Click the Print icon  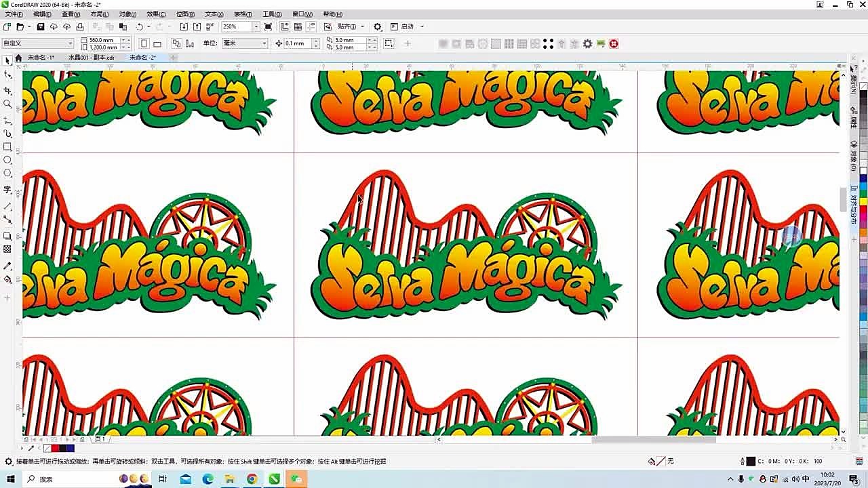click(80, 26)
